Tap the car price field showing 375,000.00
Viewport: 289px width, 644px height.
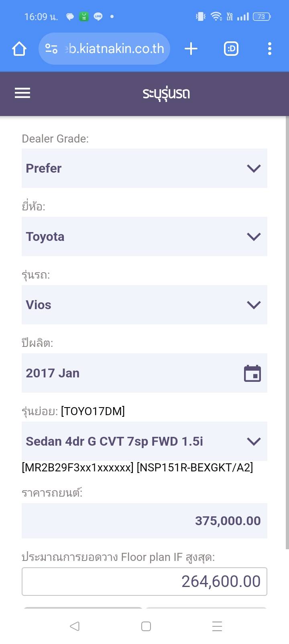(144, 521)
